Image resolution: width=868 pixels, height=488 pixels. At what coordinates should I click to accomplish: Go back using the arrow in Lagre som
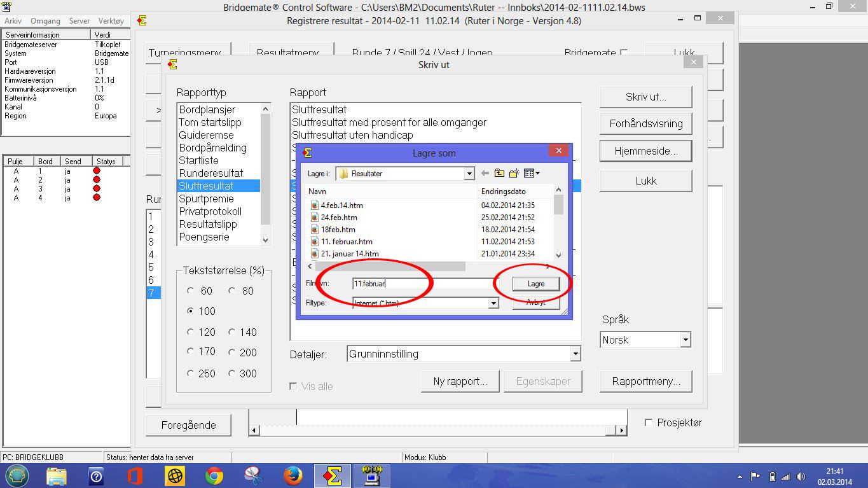[485, 173]
